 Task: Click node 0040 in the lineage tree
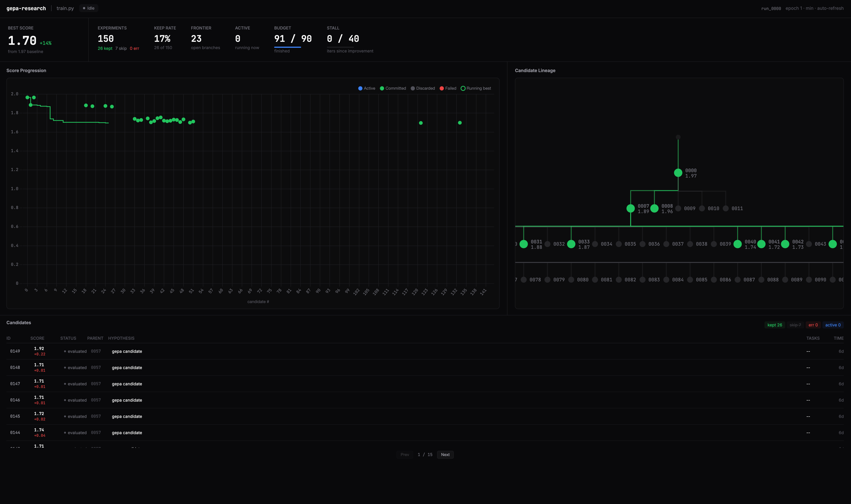[738, 244]
